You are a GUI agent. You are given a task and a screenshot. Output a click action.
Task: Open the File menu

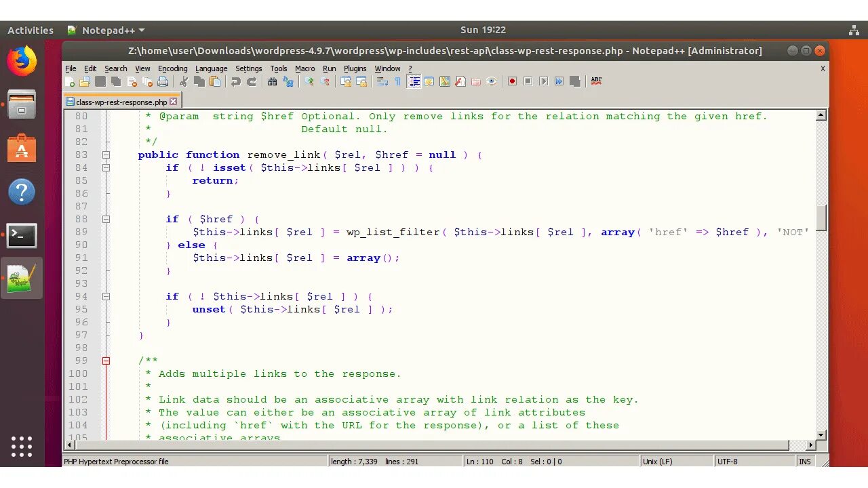pos(71,68)
